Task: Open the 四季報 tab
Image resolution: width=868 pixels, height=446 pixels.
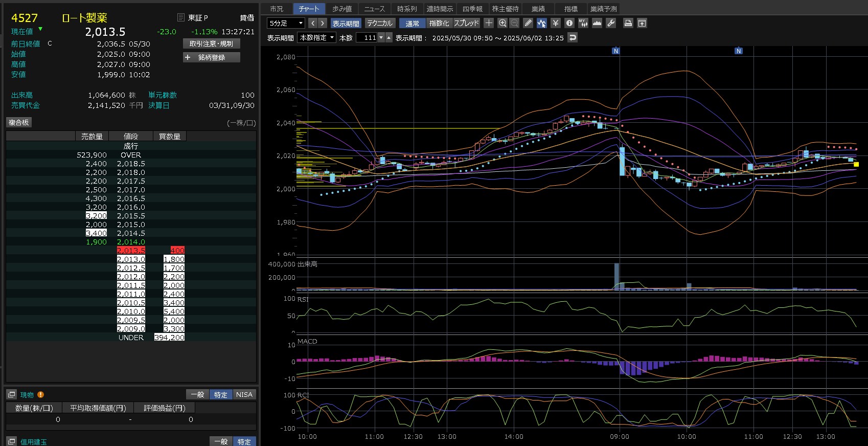Action: tap(472, 9)
